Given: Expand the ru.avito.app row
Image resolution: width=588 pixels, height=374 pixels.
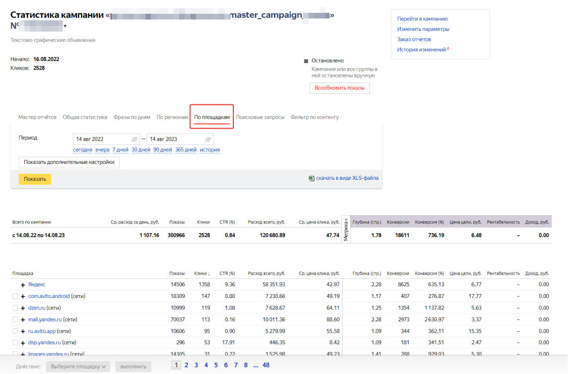Looking at the screenshot, I should (23, 331).
